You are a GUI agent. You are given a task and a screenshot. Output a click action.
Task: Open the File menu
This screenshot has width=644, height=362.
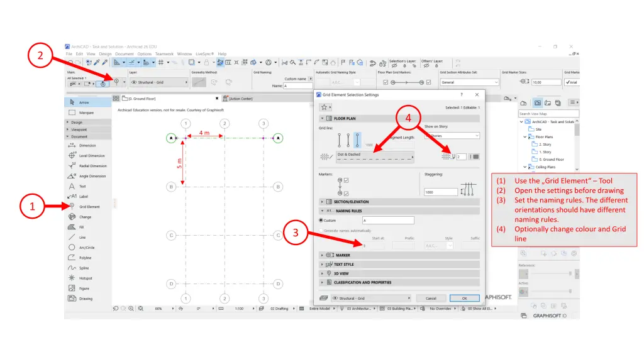tap(69, 54)
